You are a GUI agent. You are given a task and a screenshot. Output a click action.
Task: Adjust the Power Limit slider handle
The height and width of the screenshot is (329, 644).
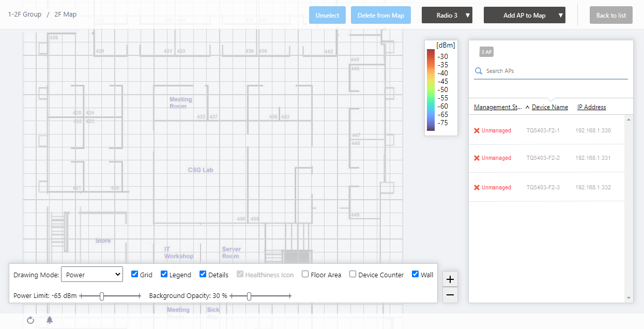tap(102, 296)
